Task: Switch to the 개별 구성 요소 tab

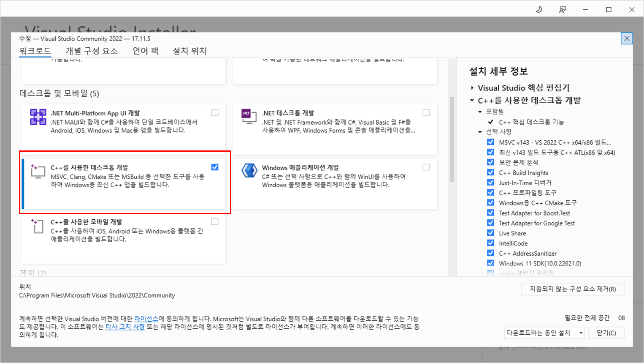Action: click(x=92, y=51)
